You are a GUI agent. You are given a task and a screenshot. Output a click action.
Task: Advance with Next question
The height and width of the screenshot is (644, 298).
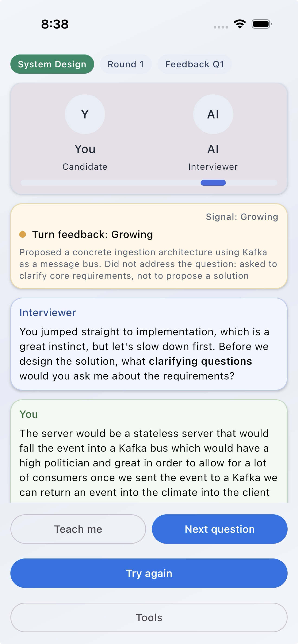[219, 529]
